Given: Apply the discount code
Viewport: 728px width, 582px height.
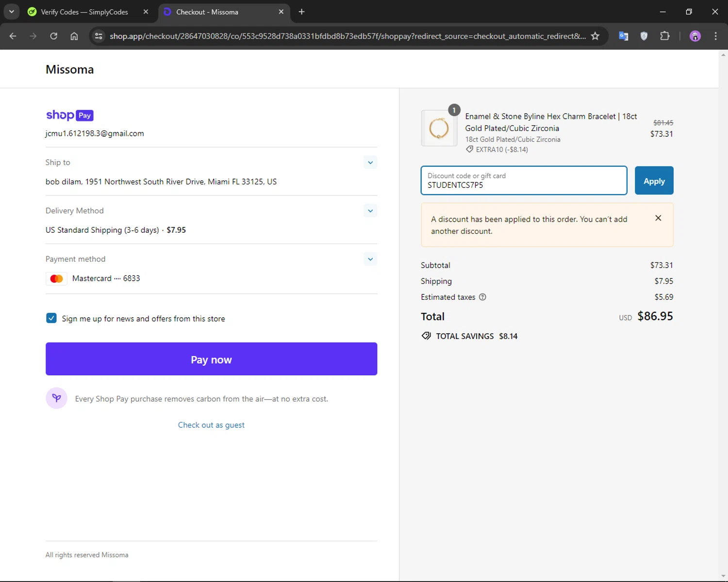Looking at the screenshot, I should tap(654, 180).
